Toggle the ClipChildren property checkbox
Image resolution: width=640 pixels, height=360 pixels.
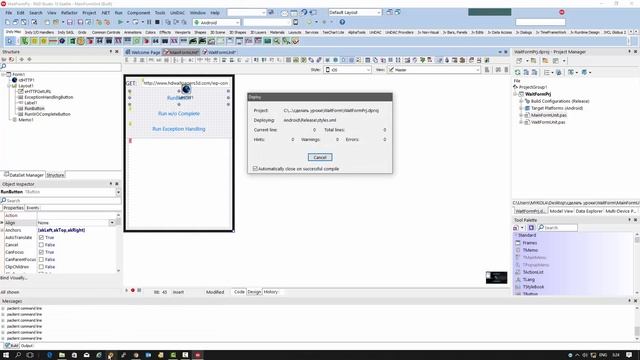(41, 267)
